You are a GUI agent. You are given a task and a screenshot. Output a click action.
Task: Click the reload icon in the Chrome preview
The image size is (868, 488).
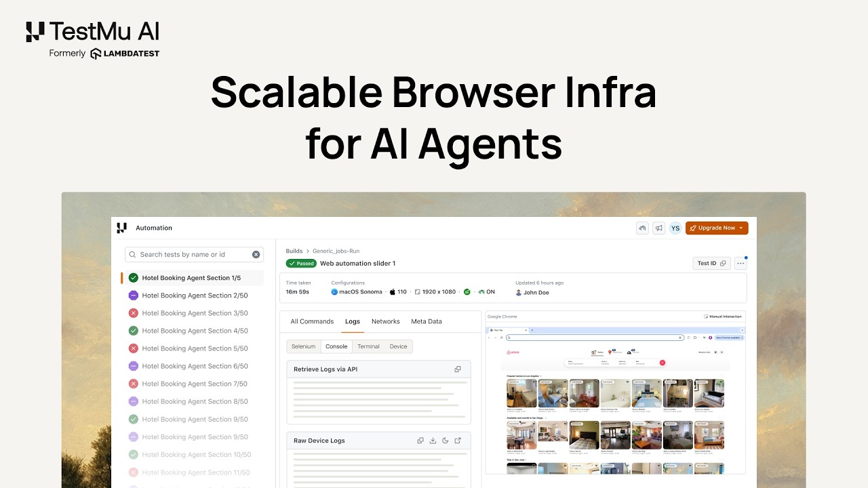point(501,338)
